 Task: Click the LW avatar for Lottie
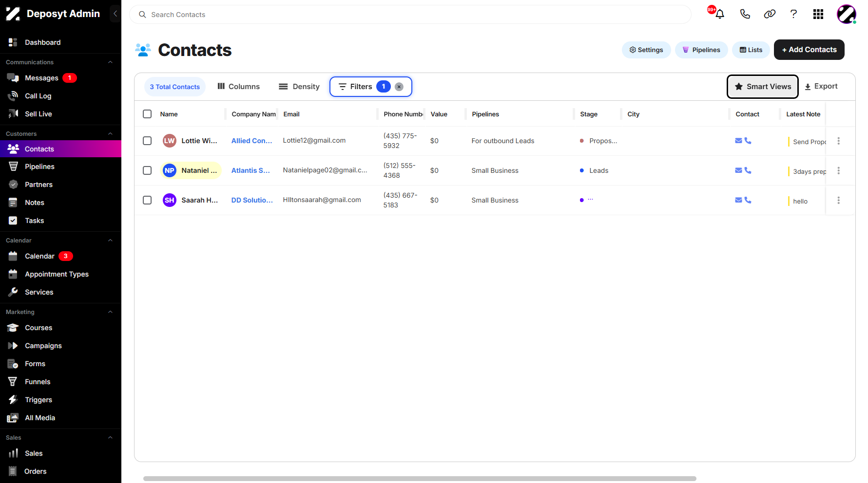pyautogui.click(x=170, y=141)
